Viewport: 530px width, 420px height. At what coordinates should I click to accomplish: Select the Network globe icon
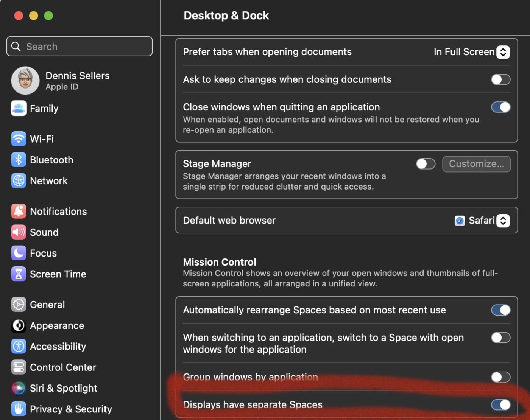19,181
